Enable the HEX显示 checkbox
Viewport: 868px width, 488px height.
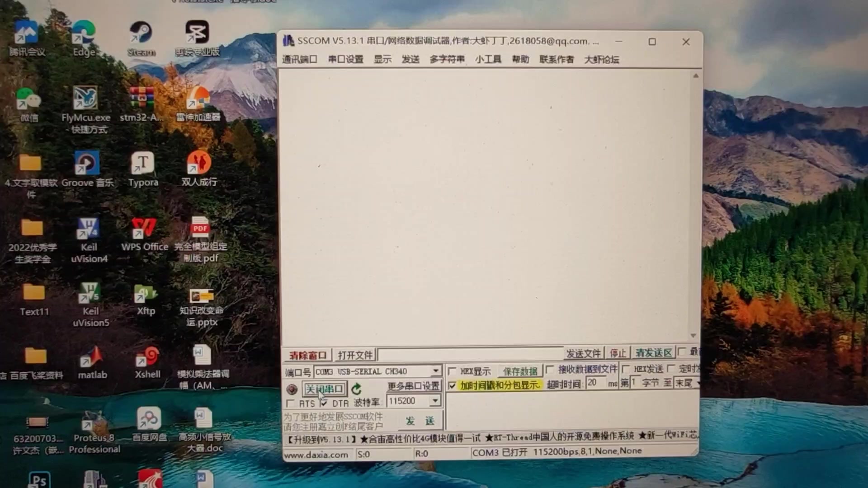[x=452, y=371]
